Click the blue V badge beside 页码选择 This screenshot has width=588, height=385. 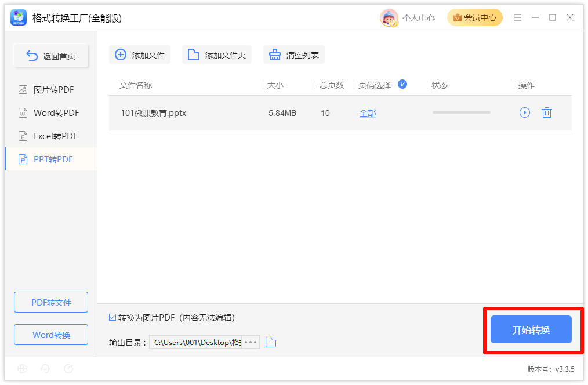(402, 84)
